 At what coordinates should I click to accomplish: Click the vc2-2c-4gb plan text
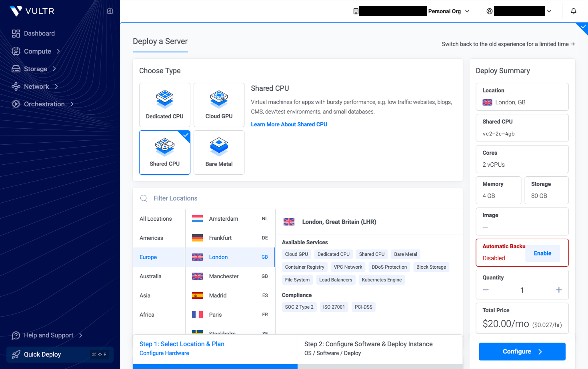(498, 134)
